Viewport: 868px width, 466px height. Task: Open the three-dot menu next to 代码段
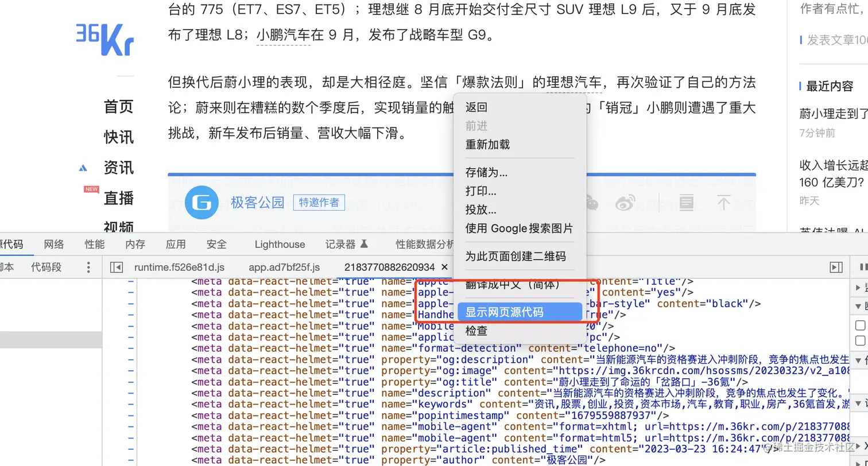(88, 267)
